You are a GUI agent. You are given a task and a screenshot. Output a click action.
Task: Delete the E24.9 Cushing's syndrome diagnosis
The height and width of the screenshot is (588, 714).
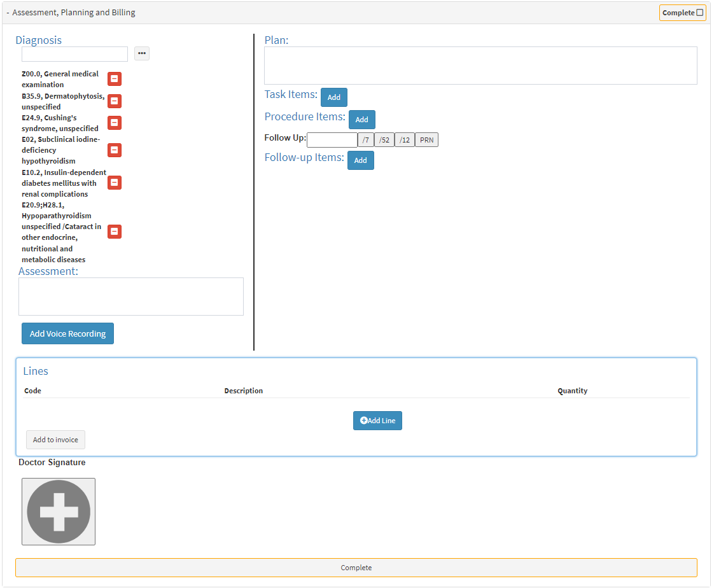point(115,123)
